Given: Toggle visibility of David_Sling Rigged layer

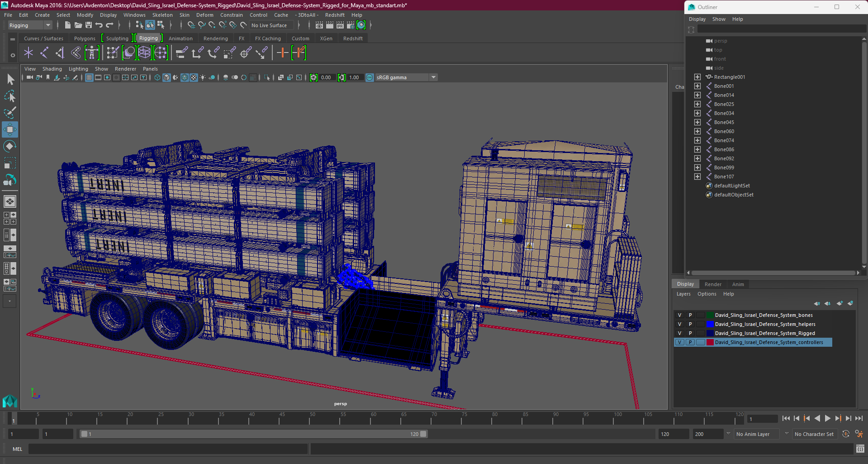Looking at the screenshot, I should click(x=679, y=333).
